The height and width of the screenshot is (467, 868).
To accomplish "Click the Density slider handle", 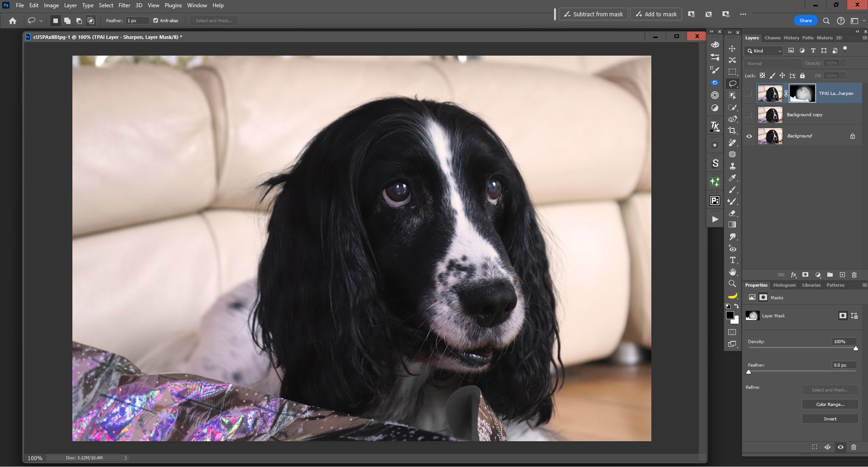I will (855, 348).
